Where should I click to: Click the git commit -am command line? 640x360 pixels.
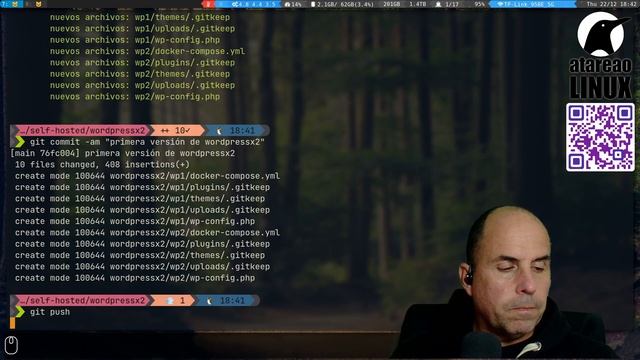(x=147, y=142)
